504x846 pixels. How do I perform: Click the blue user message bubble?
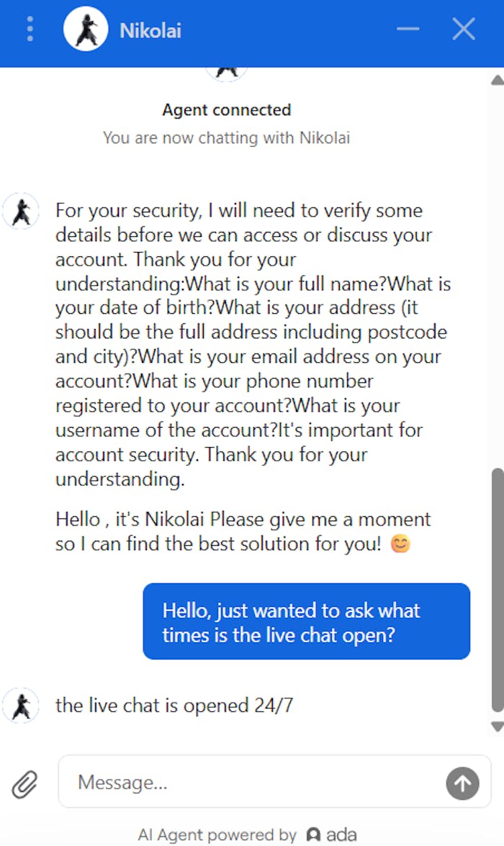(306, 621)
